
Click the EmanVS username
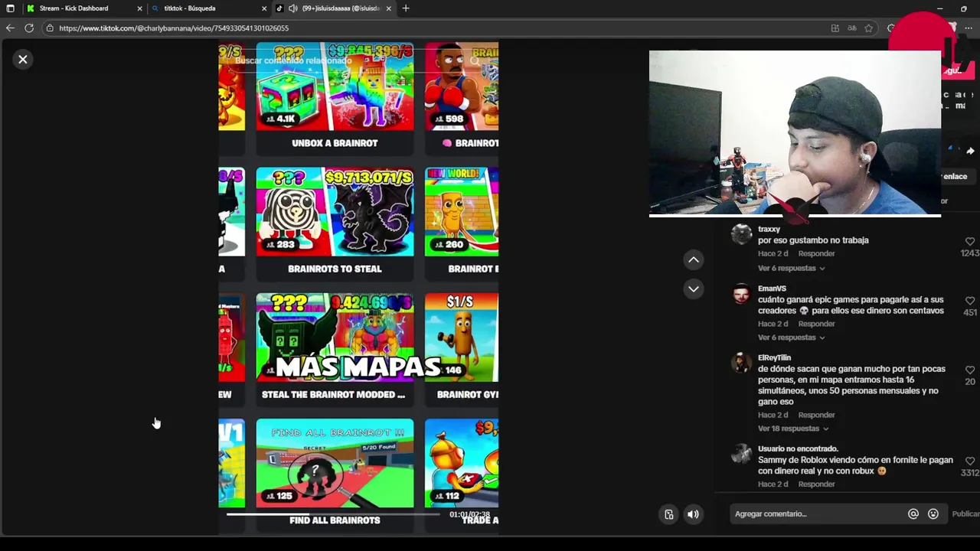(772, 289)
